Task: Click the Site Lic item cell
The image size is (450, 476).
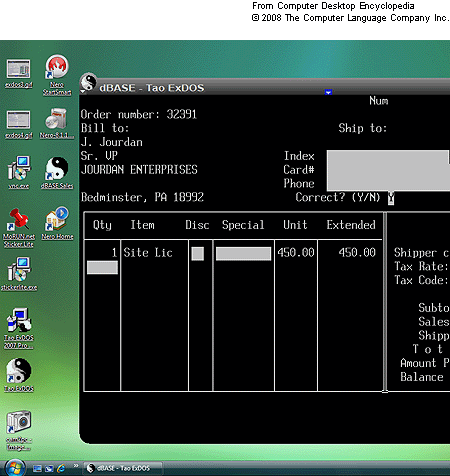Action: 148,253
